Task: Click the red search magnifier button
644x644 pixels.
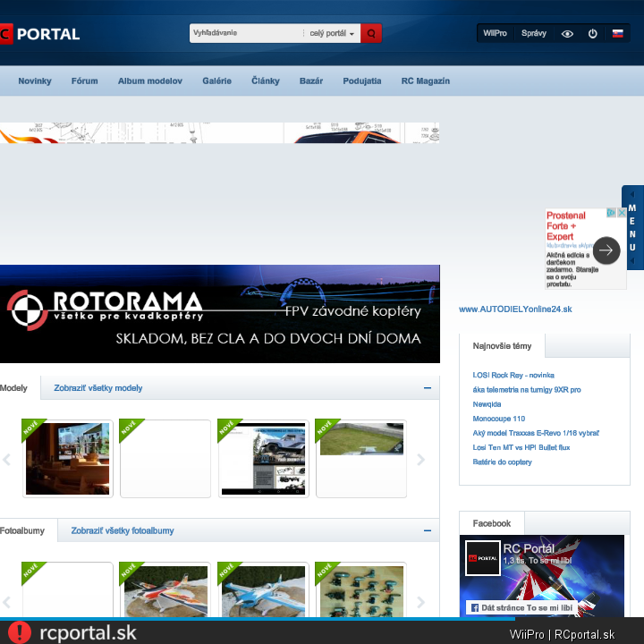Action: tap(371, 33)
